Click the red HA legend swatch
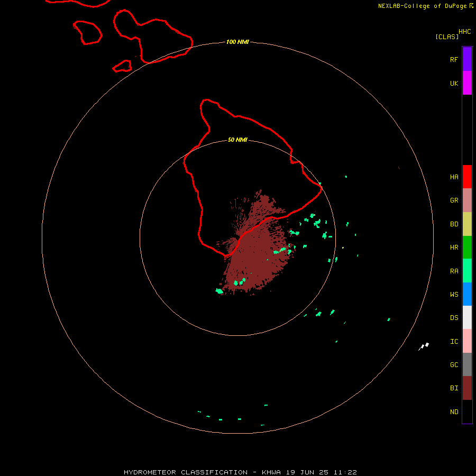This screenshot has width=476, height=476. 467,177
